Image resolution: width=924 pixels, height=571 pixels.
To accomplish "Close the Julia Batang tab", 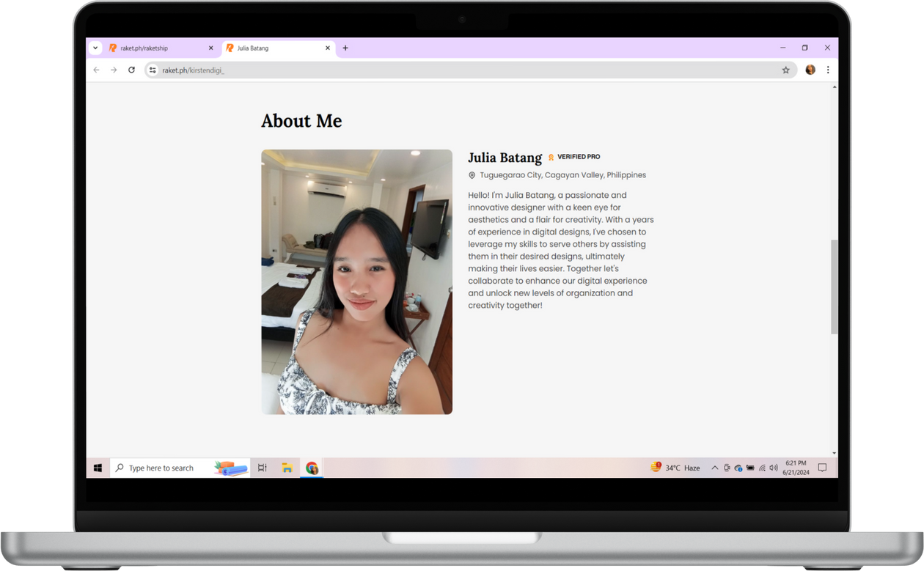I will click(328, 48).
